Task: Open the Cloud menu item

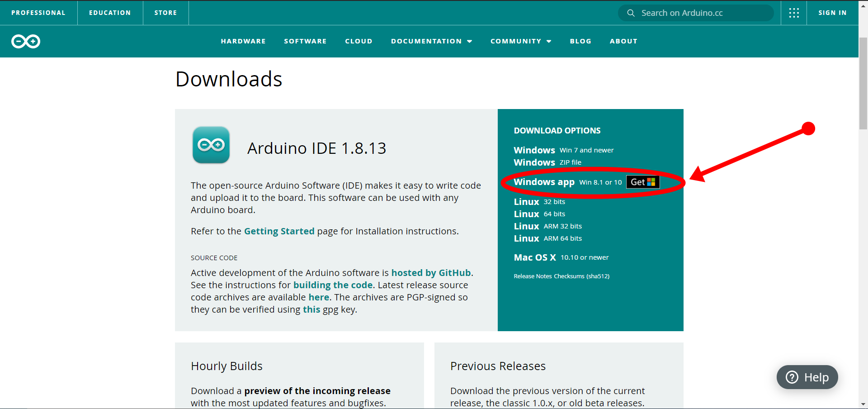Action: [359, 41]
